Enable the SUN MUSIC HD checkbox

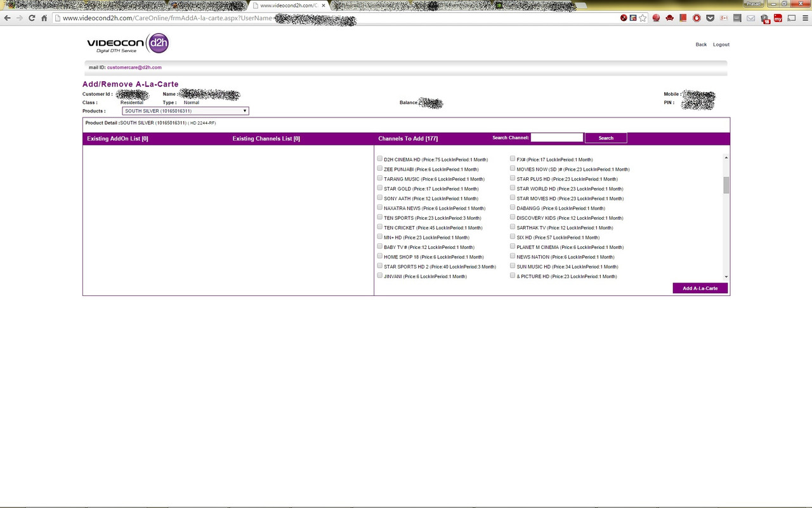pos(513,266)
